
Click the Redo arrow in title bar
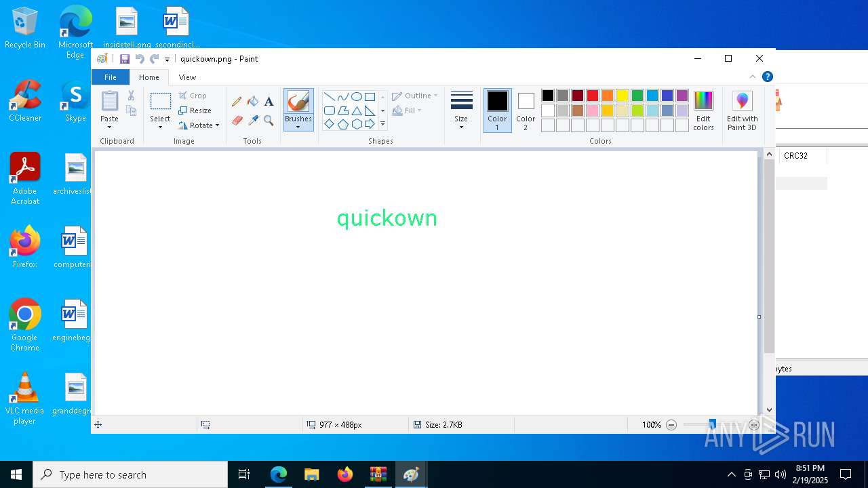[155, 59]
